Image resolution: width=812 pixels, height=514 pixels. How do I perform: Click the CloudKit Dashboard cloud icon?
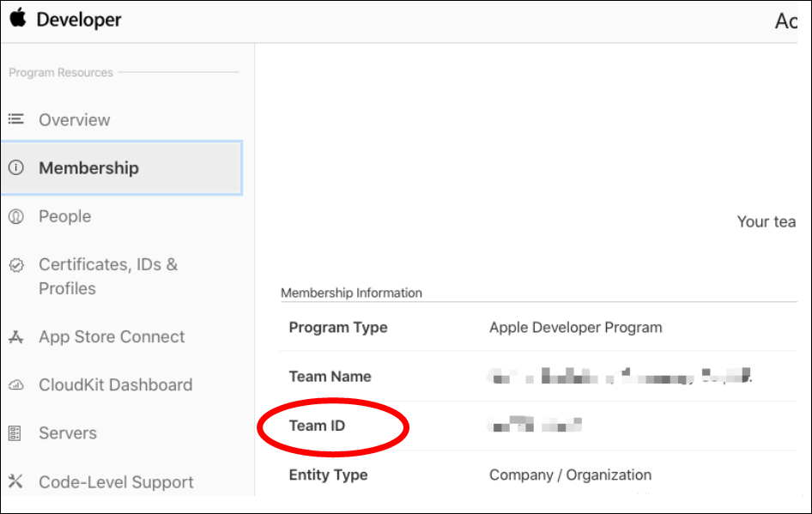[x=16, y=385]
